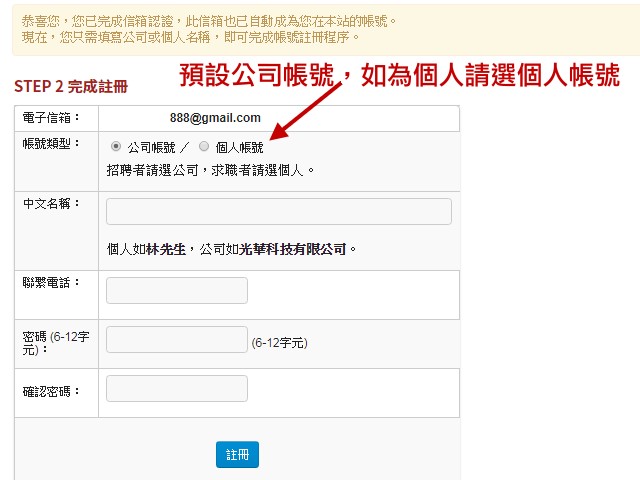Click the 888@gmail.com email address text
Screen dimensions: 640x480
coord(215,118)
